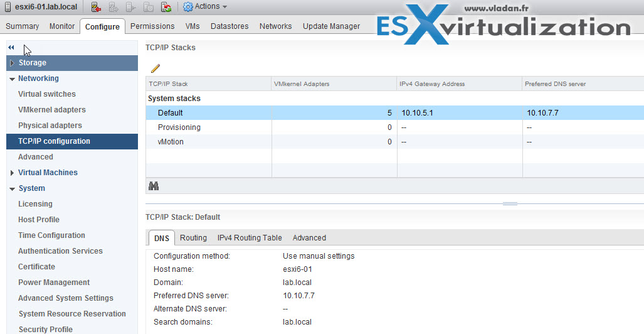Select TCP/IP configuration in sidebar
The image size is (644, 334).
click(x=72, y=141)
